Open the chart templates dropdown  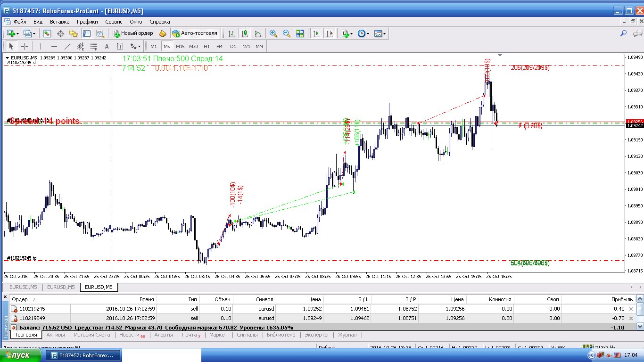click(x=380, y=33)
